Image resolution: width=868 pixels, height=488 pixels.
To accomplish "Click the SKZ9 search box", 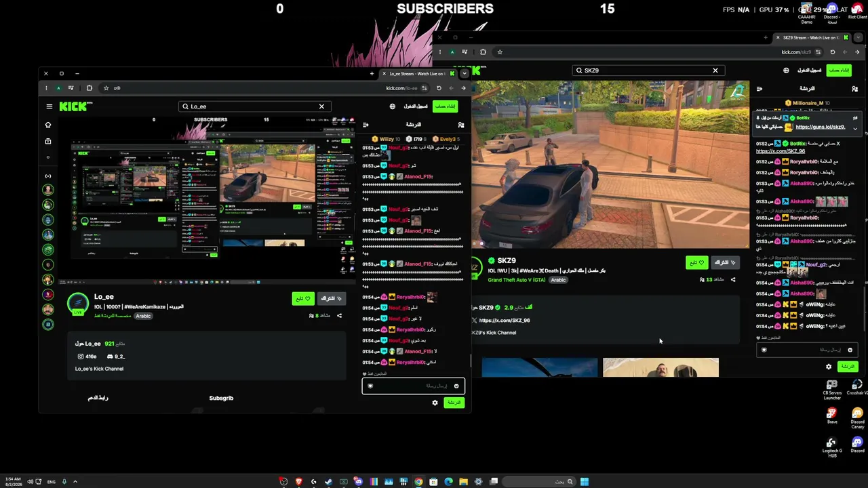I will pos(648,70).
